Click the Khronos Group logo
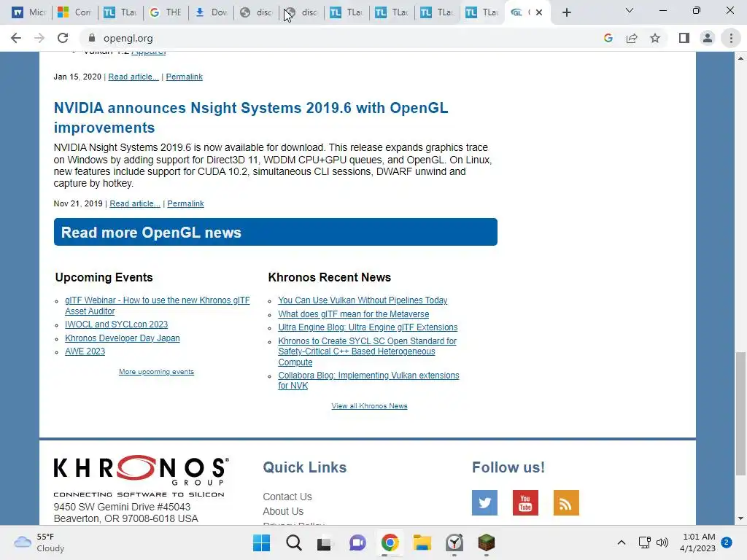 [x=141, y=475]
